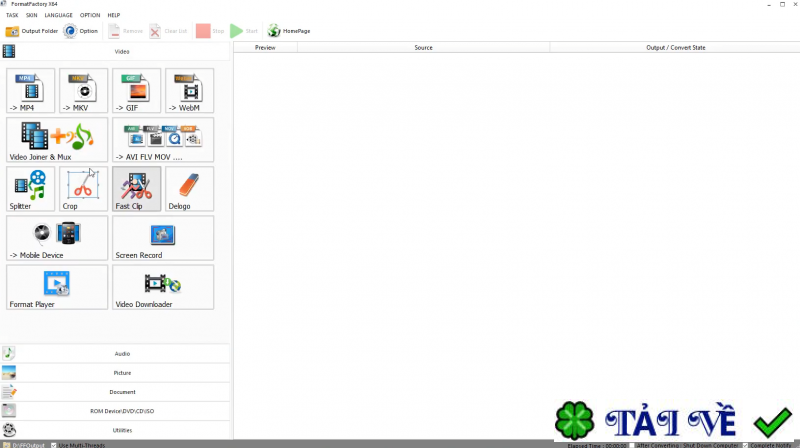Toggle Use Multi-Threads checkbox
The height and width of the screenshot is (448, 800).
(x=54, y=445)
